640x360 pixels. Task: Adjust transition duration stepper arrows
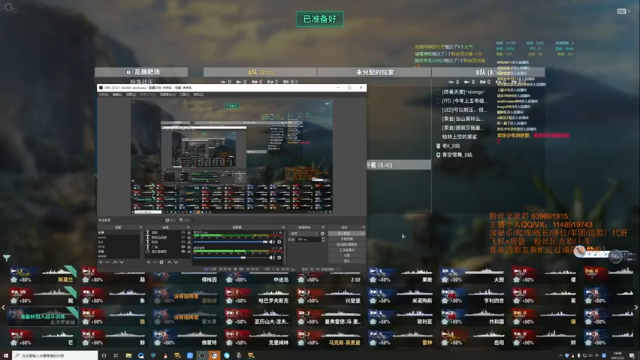[323, 239]
